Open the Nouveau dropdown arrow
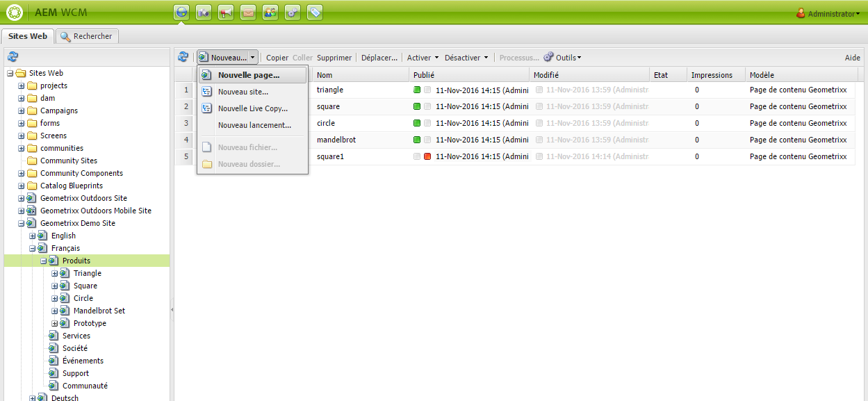868x401 pixels. 253,58
